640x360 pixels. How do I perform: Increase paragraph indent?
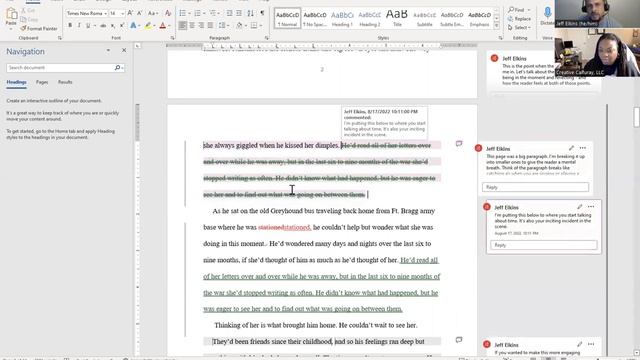coord(239,13)
